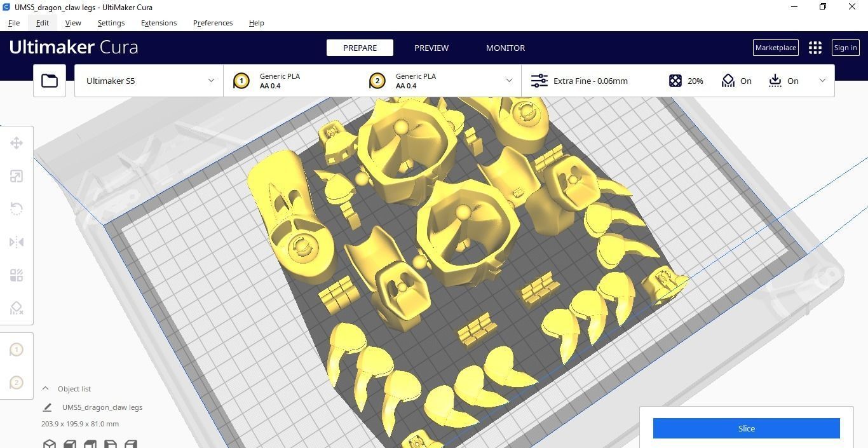
Task: Select the Mirror tool
Action: 17,242
